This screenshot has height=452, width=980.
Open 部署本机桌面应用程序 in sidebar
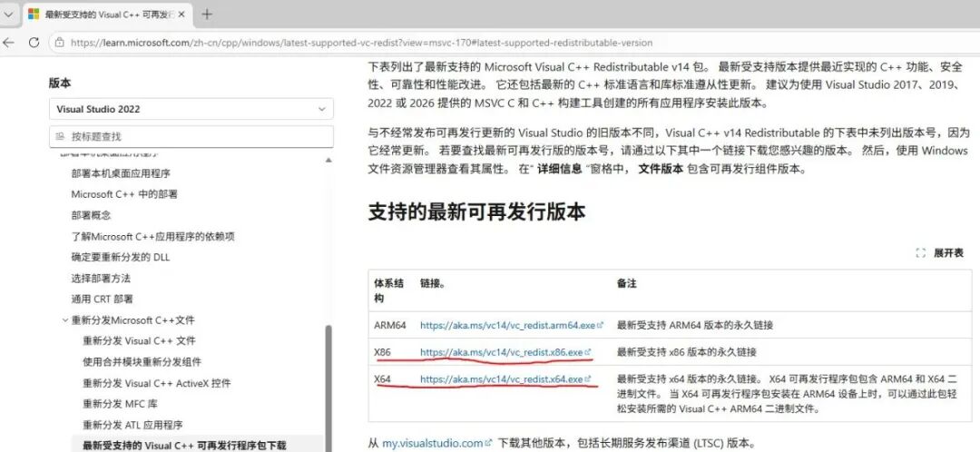pos(121,173)
